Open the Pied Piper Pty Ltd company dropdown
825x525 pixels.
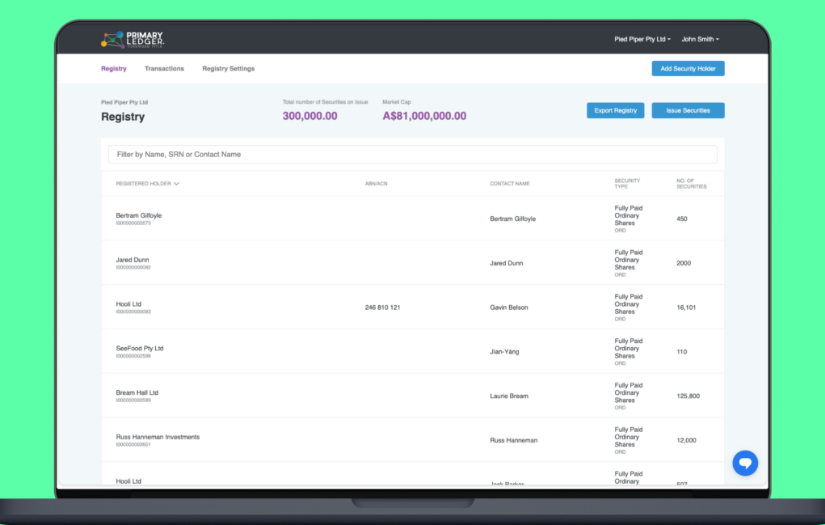point(642,39)
